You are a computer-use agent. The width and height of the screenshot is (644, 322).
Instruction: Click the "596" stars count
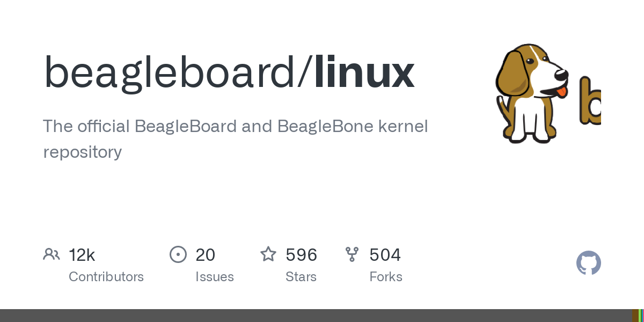302,255
